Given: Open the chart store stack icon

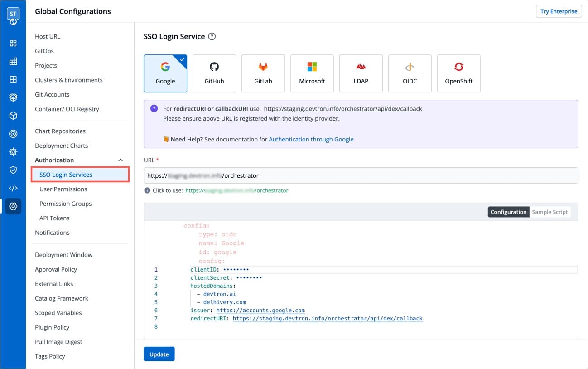Looking at the screenshot, I should click(13, 97).
